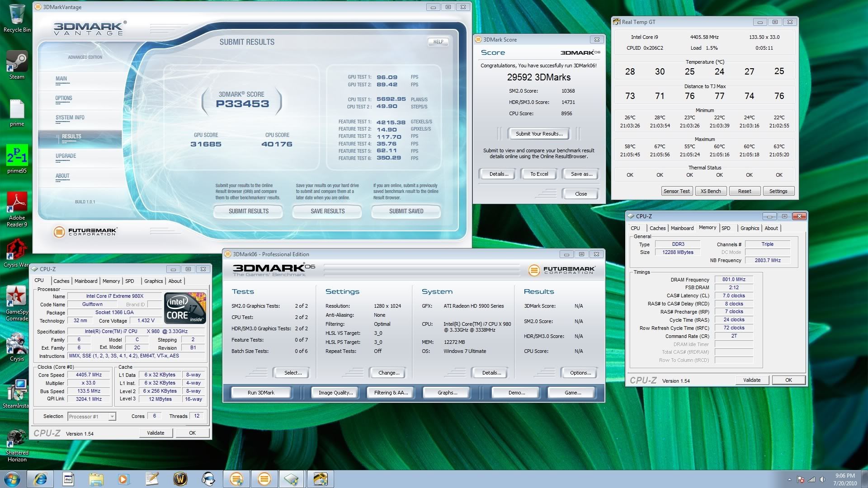
Task: Click Close in the 3DMark Score dialog
Action: [x=581, y=194]
